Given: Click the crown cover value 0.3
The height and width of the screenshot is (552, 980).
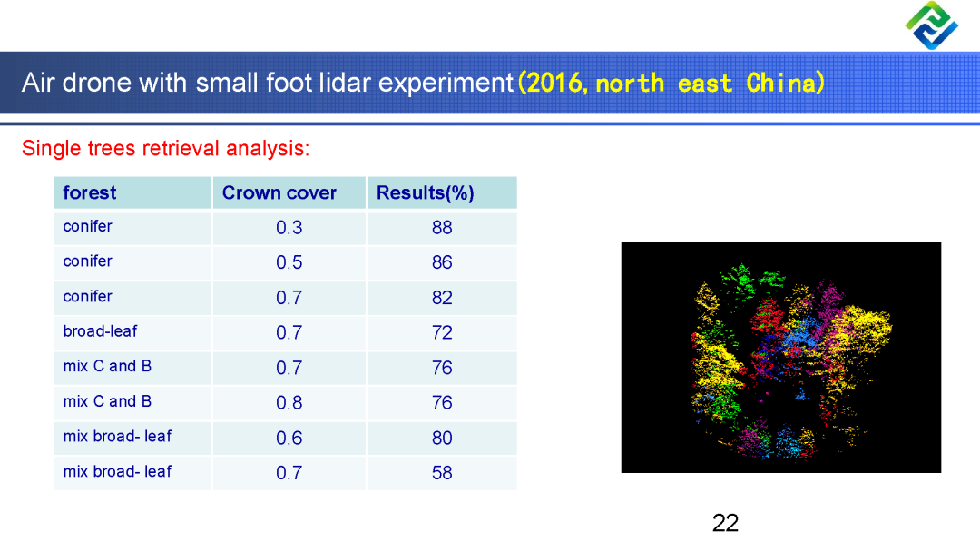Looking at the screenshot, I should tap(289, 228).
